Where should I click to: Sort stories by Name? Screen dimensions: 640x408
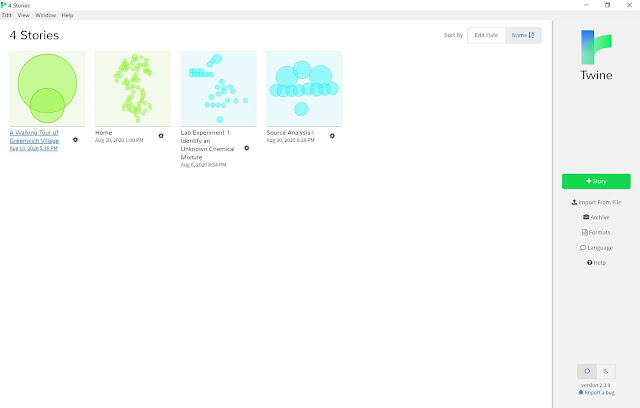click(x=523, y=35)
